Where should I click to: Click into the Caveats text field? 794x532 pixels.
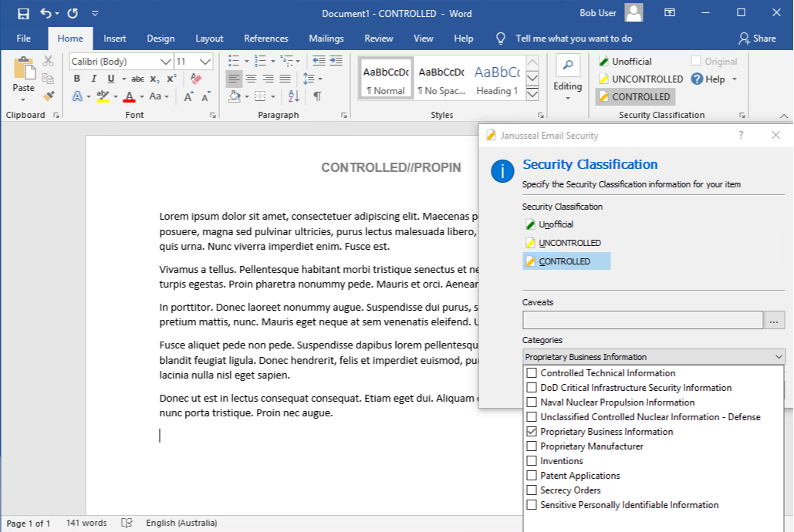[643, 321]
